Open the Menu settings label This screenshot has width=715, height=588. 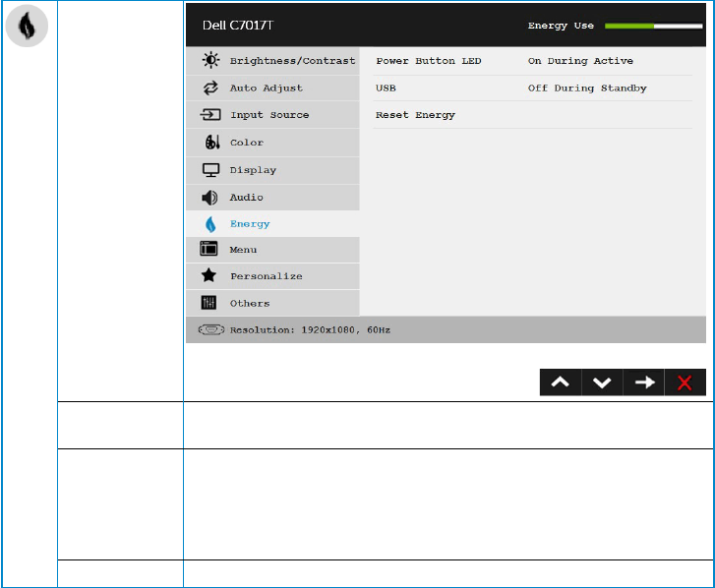pos(243,250)
